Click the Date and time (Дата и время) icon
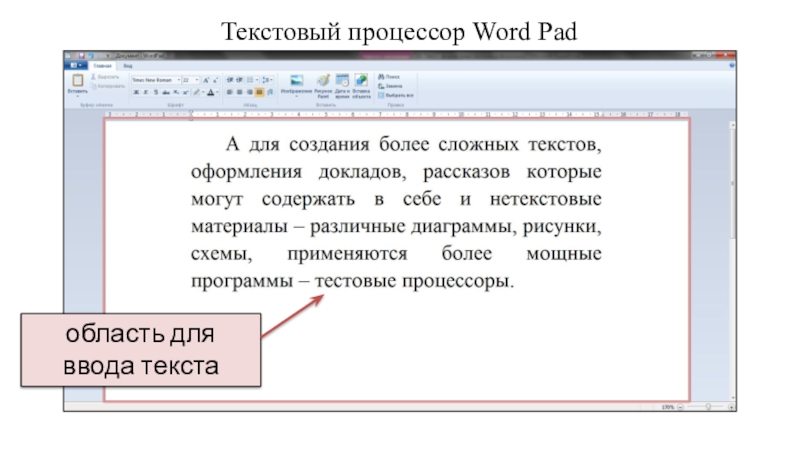The width and height of the screenshot is (800, 450). [342, 80]
